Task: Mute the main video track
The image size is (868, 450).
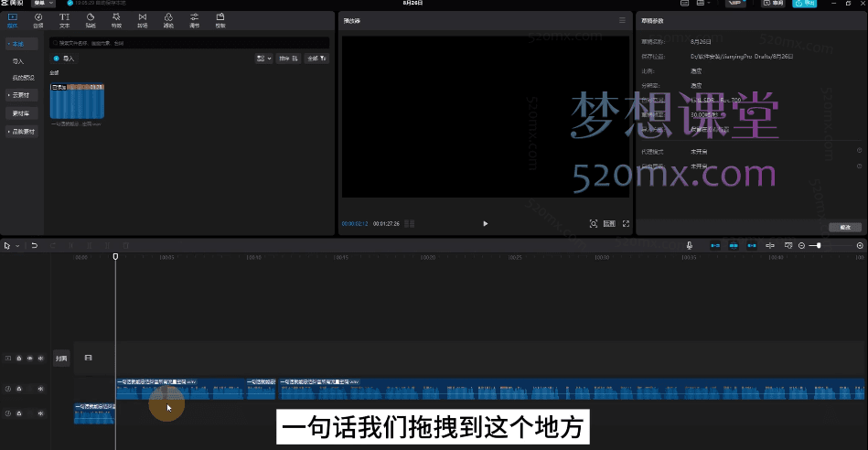Action: click(40, 359)
